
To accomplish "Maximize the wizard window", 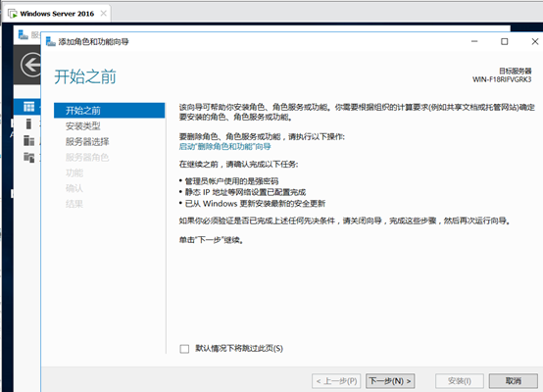I will tap(505, 41).
